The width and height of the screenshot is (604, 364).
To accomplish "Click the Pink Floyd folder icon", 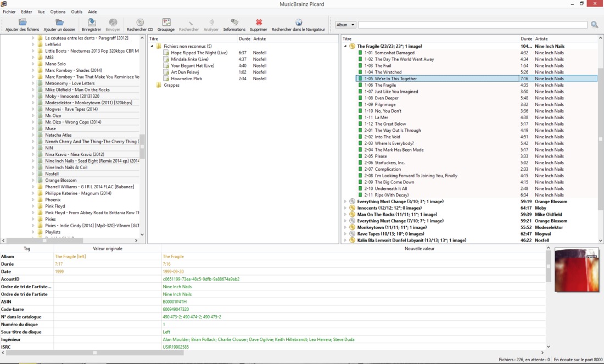I will (40, 206).
